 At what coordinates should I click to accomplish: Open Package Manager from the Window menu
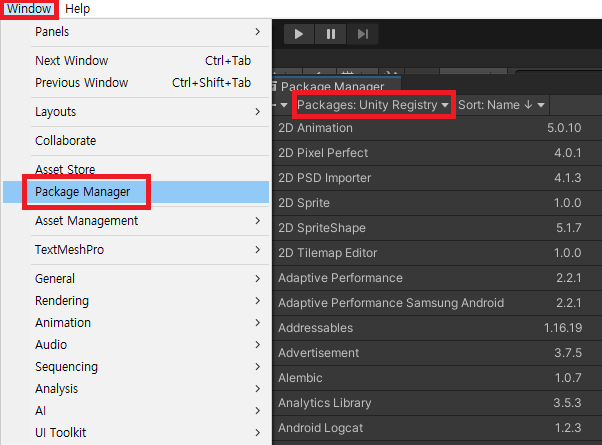tap(136, 192)
